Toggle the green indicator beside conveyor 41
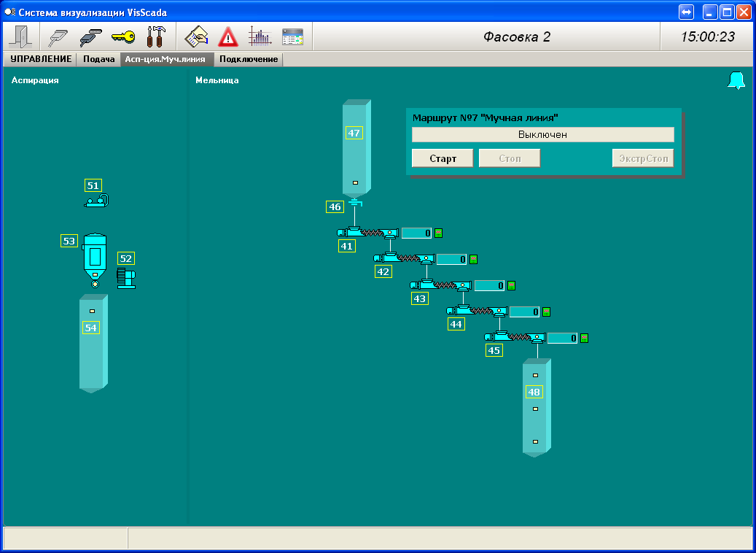This screenshot has height=553, width=756. pos(439,233)
